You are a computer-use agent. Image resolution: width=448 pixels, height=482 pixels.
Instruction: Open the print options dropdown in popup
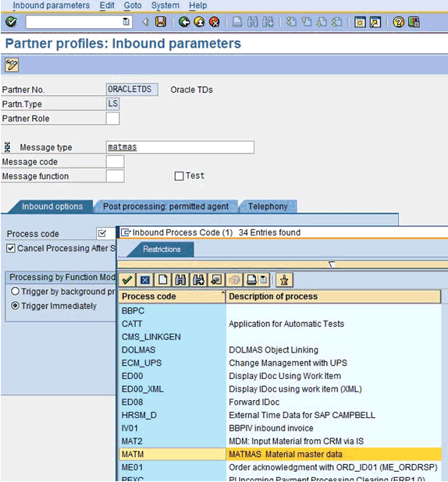click(264, 280)
